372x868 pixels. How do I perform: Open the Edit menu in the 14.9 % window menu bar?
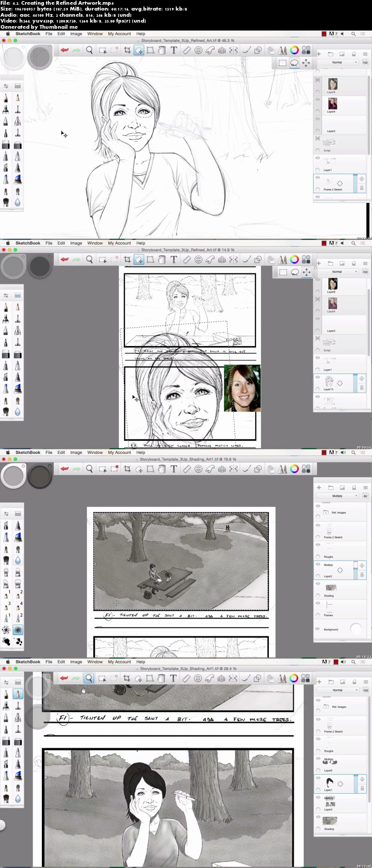pos(61,243)
